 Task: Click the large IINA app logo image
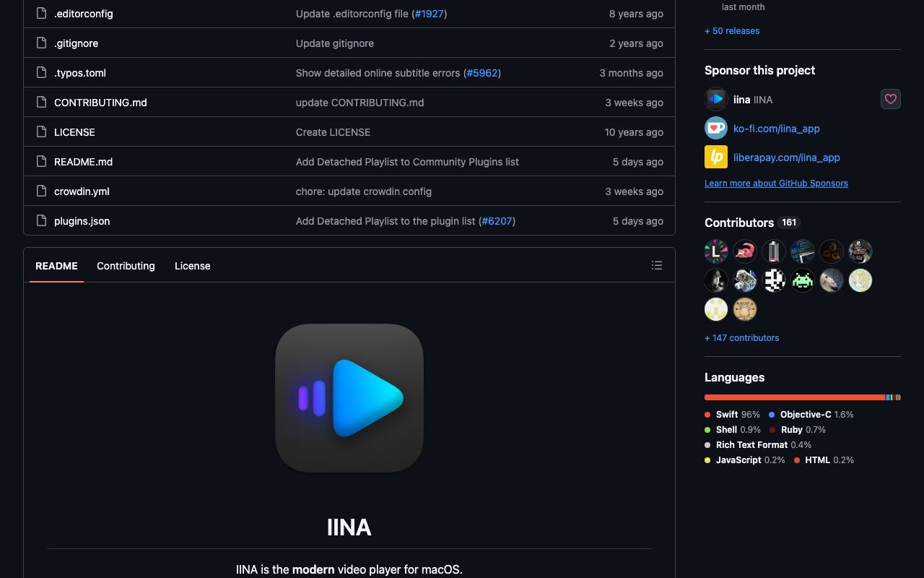[x=349, y=398]
